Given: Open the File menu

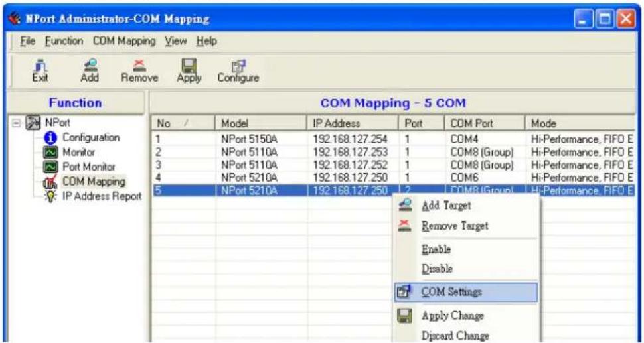Looking at the screenshot, I should (x=27, y=41).
